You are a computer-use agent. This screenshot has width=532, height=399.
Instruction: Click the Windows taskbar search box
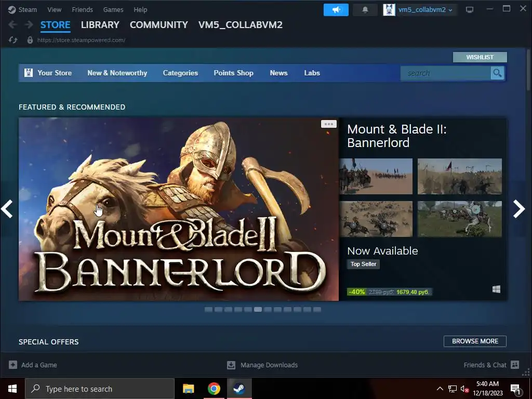[x=99, y=389]
